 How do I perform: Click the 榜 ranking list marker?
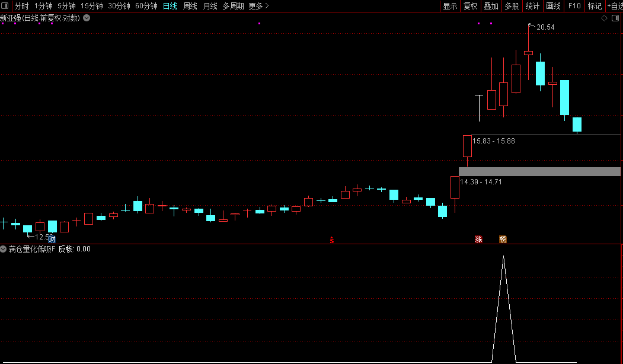point(503,240)
